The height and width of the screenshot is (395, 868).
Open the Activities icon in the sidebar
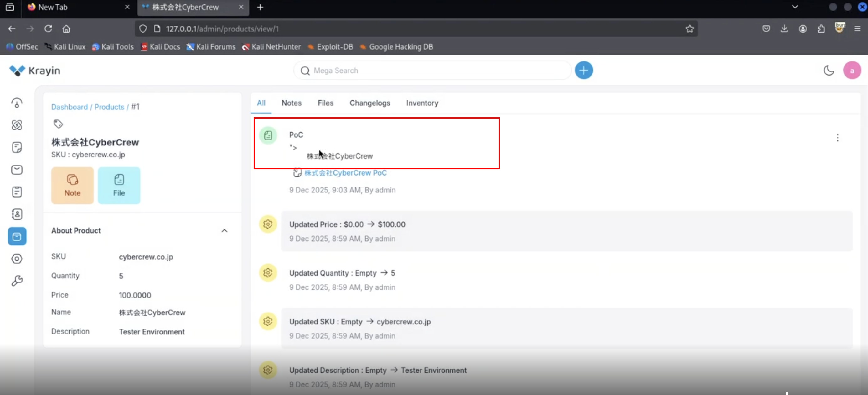[17, 192]
